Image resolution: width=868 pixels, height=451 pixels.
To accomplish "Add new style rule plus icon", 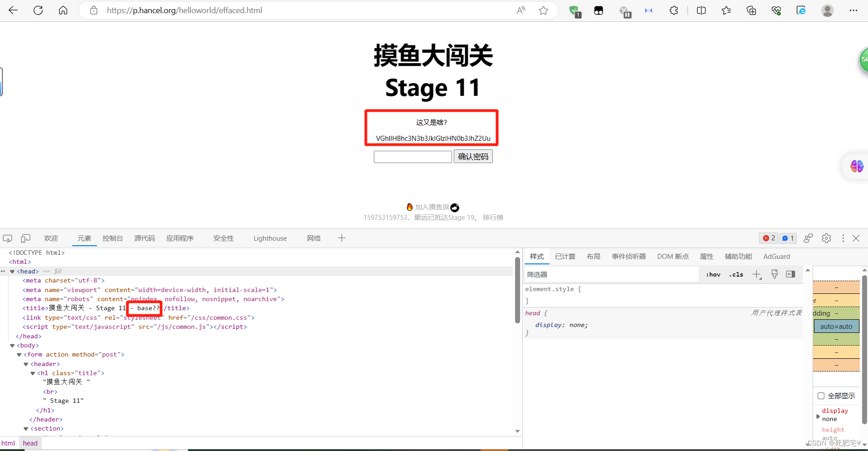I will tap(757, 274).
